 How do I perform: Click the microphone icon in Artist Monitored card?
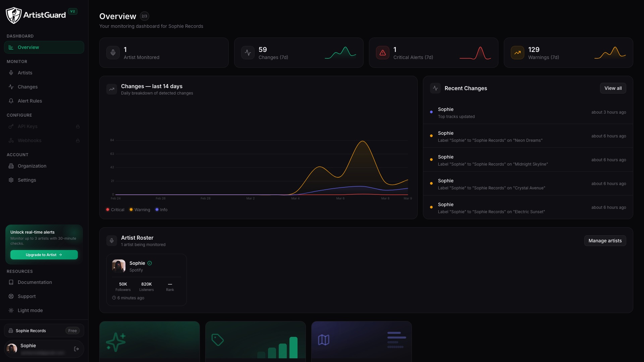(113, 53)
